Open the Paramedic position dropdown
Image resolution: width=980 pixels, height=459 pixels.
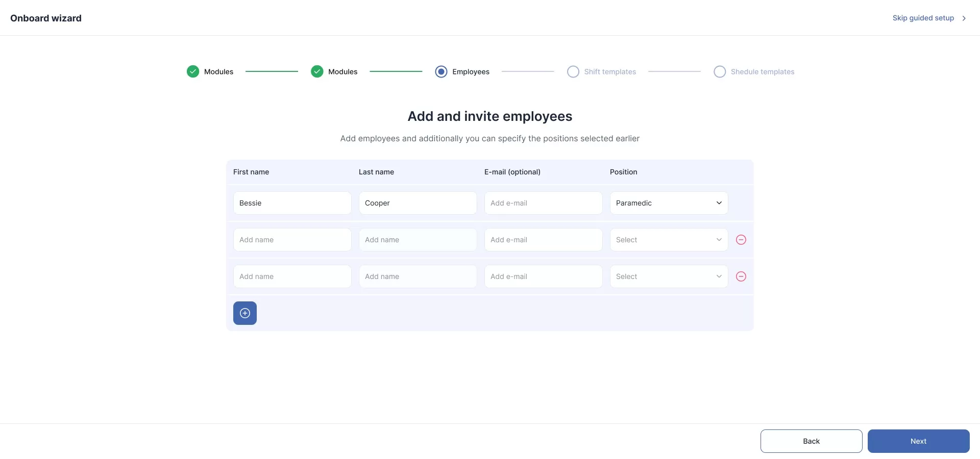coord(669,203)
